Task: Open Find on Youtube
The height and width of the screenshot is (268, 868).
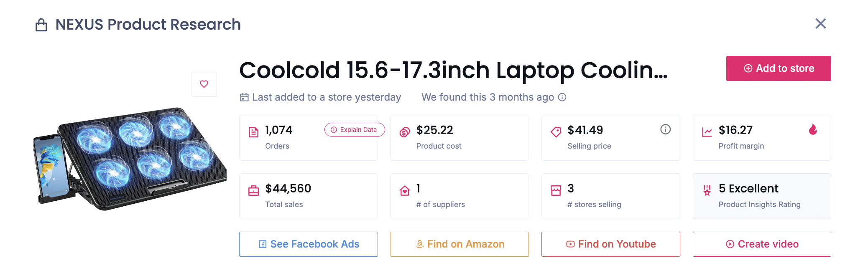Action: (x=610, y=244)
